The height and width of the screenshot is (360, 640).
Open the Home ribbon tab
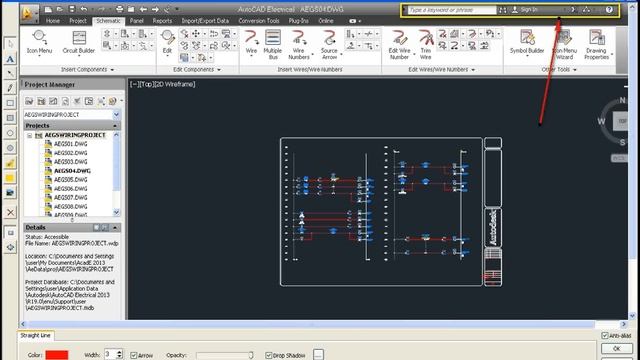coord(53,21)
